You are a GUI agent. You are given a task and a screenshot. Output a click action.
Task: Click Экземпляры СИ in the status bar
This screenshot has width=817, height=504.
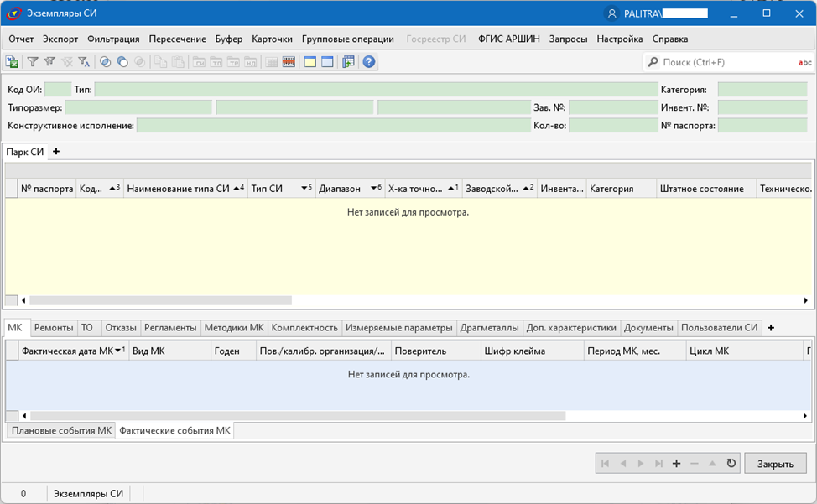(89, 494)
